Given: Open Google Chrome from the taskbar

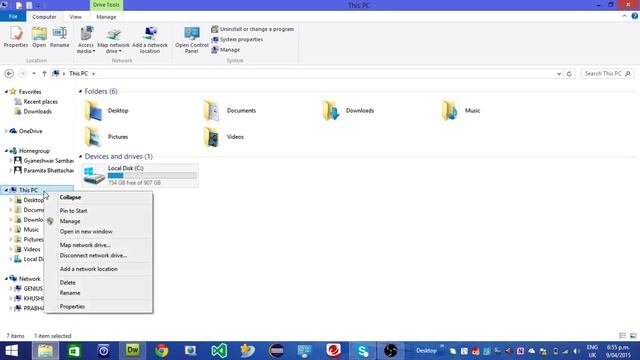Looking at the screenshot, I should [x=162, y=351].
